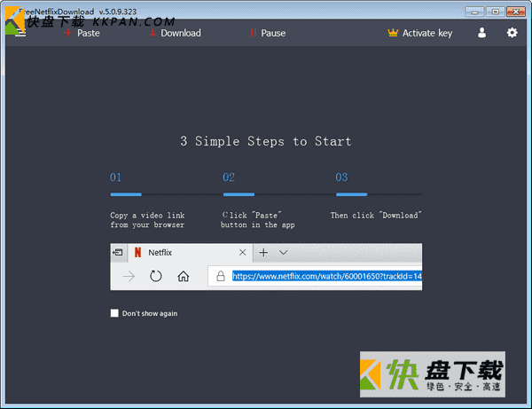
Task: Click the "3 Simple Steps to Start" heading
Action: 266,141
